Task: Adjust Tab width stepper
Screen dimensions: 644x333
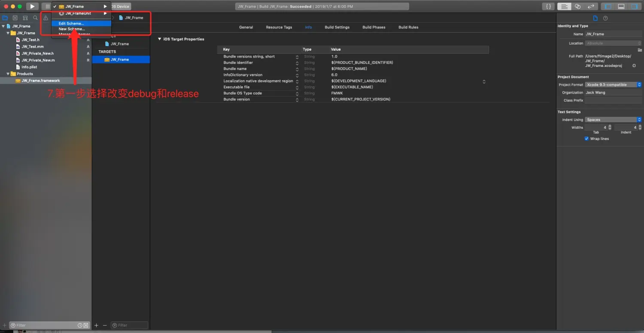Action: click(610, 127)
